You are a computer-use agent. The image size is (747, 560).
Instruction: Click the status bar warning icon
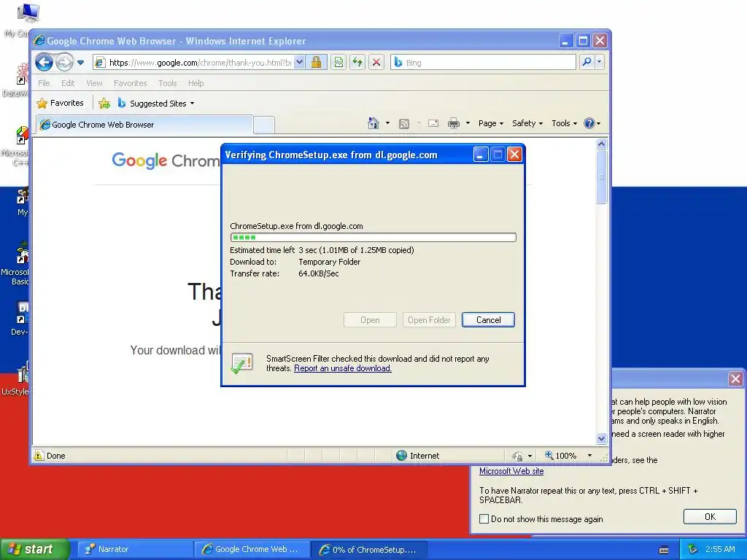[39, 455]
